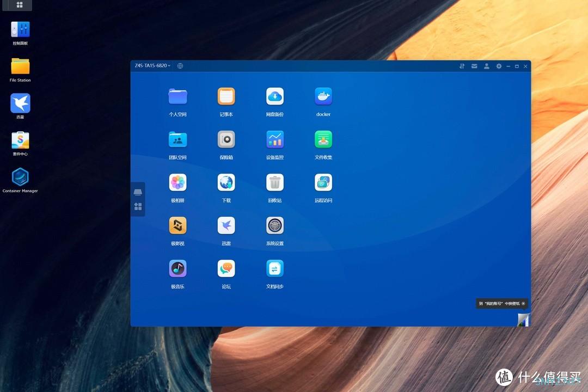The image size is (588, 392).
Task: Open 控制面板 control panel on desktop
Action: click(20, 29)
